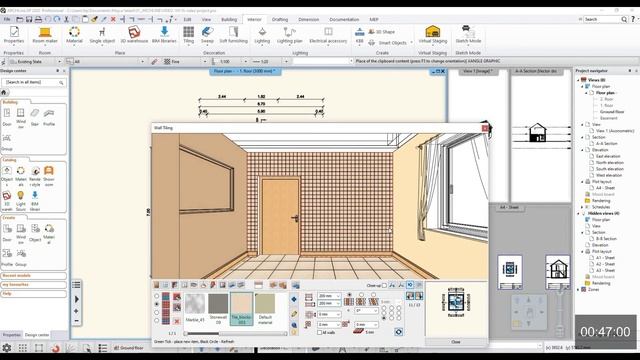Viewport: 640px width, 360px height.
Task: Collapse the Elevation node in Project navigator
Action: (582, 150)
